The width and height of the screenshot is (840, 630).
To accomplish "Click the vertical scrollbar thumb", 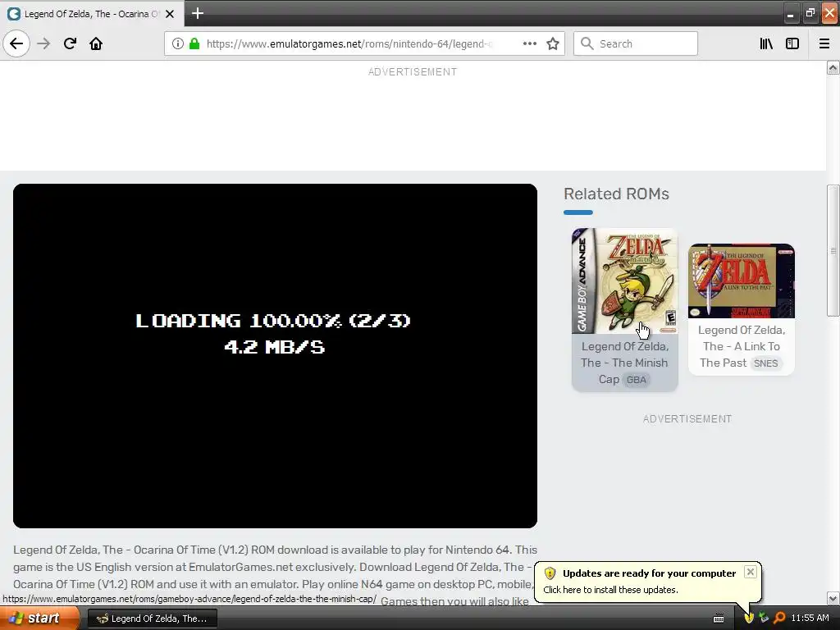I will [x=833, y=251].
